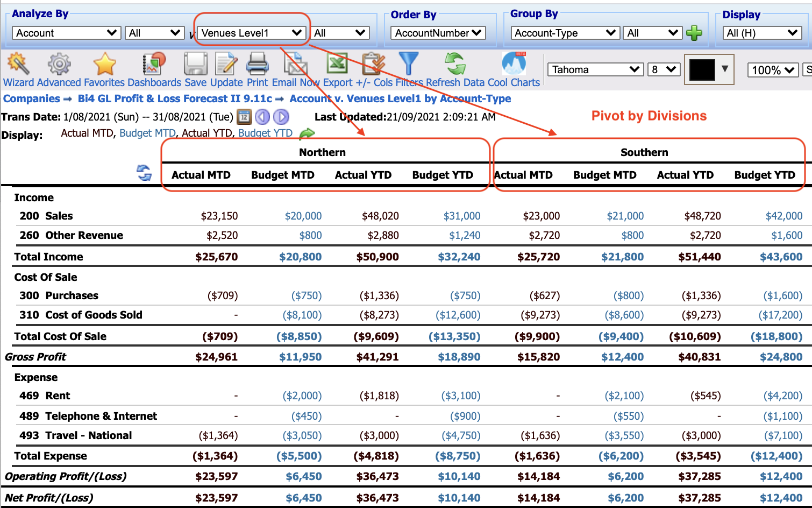Click the 260 Other Revenue row label

tap(72, 235)
